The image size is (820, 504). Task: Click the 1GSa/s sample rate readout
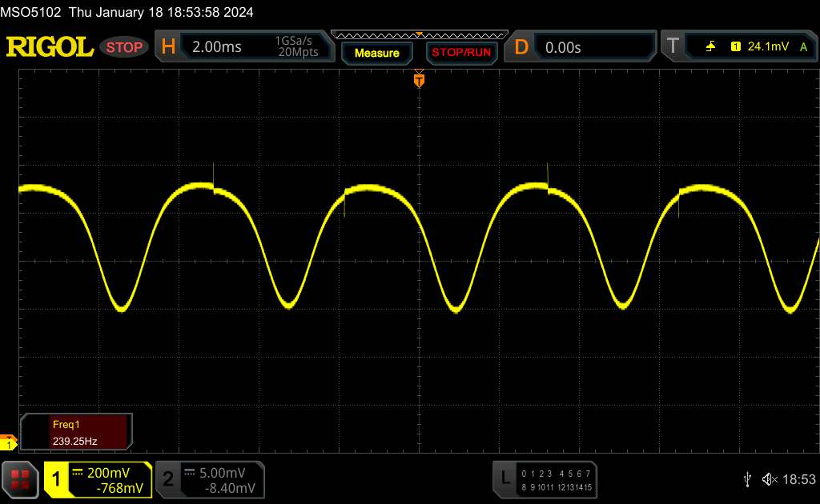tap(293, 41)
